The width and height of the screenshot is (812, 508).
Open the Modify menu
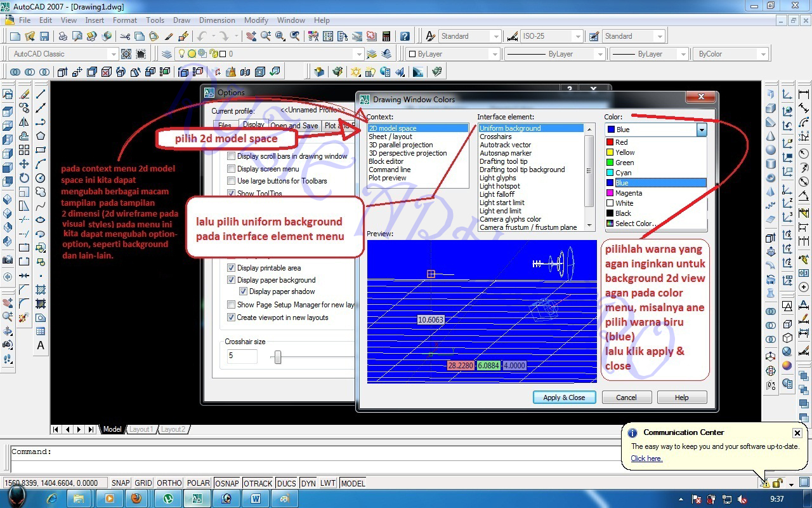pyautogui.click(x=256, y=20)
